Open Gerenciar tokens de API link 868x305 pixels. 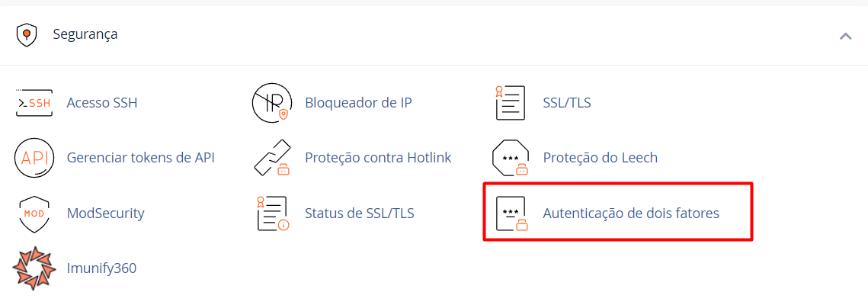[x=141, y=158]
